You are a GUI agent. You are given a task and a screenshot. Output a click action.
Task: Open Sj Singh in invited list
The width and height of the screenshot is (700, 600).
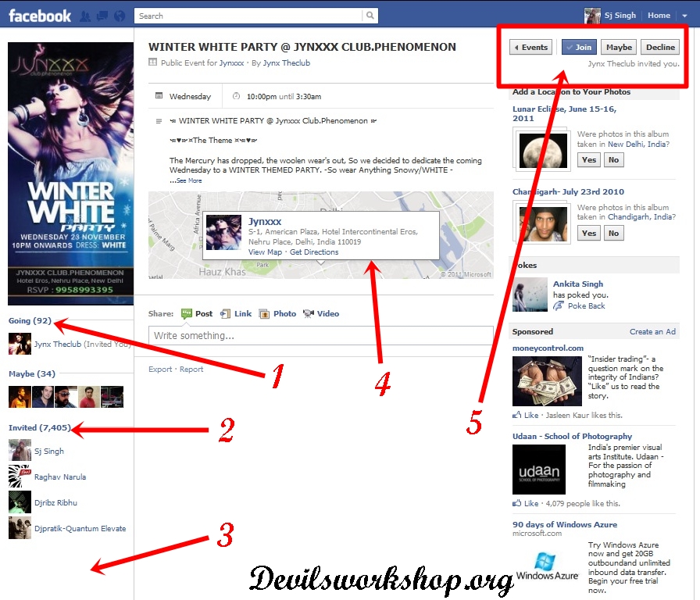[x=49, y=452]
